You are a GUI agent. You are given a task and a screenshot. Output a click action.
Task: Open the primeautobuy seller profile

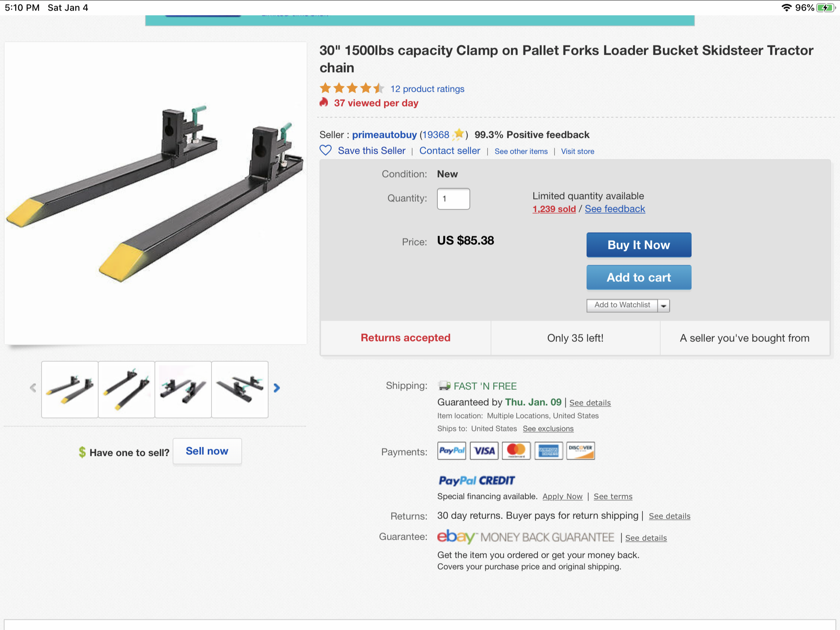(384, 135)
